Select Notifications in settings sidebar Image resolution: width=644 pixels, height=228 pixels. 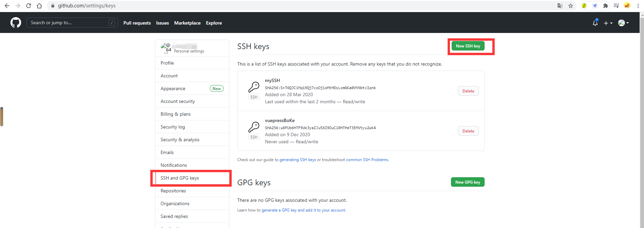[192, 165]
